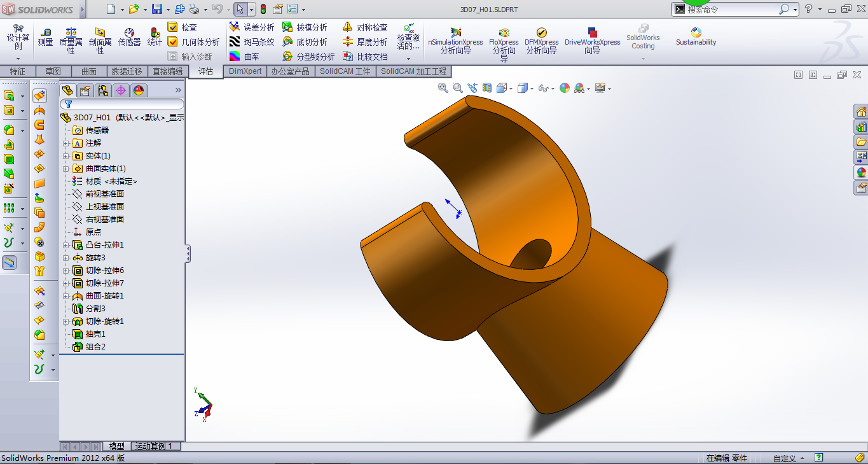This screenshot has width=868, height=464.
Task: Switch to the 曲面 surfaces tab
Action: [89, 71]
